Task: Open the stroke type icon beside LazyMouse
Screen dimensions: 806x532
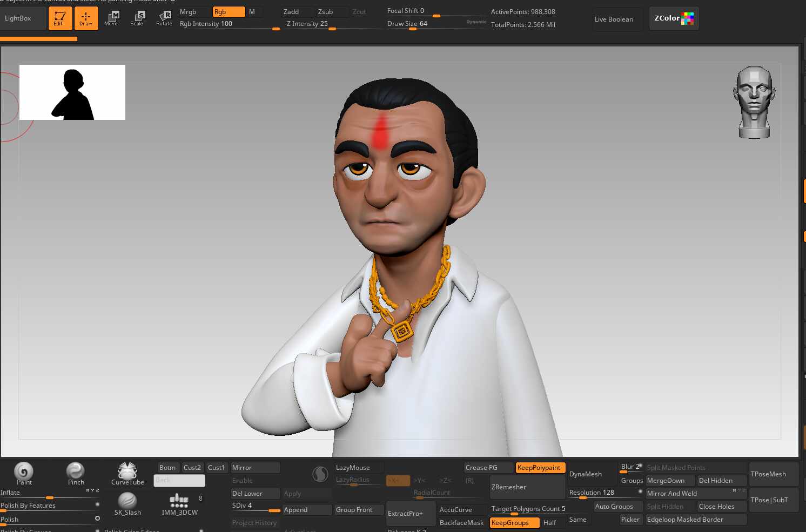Action: point(320,474)
